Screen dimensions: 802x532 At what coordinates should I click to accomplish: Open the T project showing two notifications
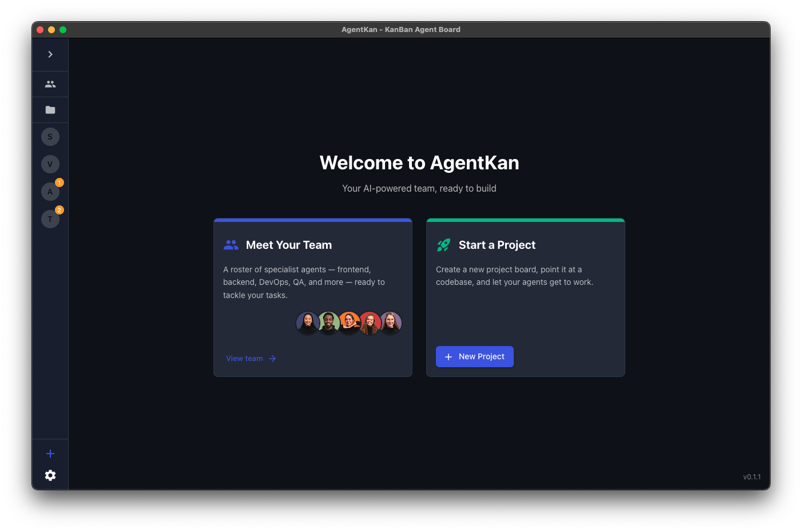tap(50, 219)
